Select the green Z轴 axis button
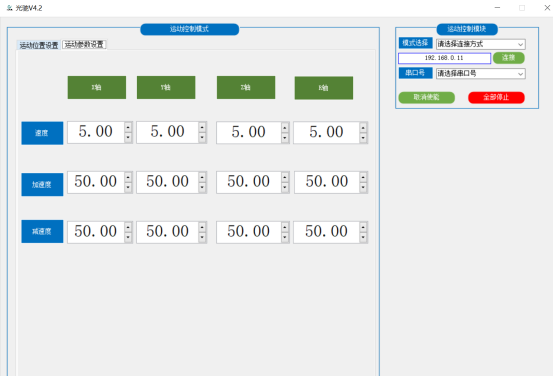This screenshot has width=554, height=376. pos(246,87)
